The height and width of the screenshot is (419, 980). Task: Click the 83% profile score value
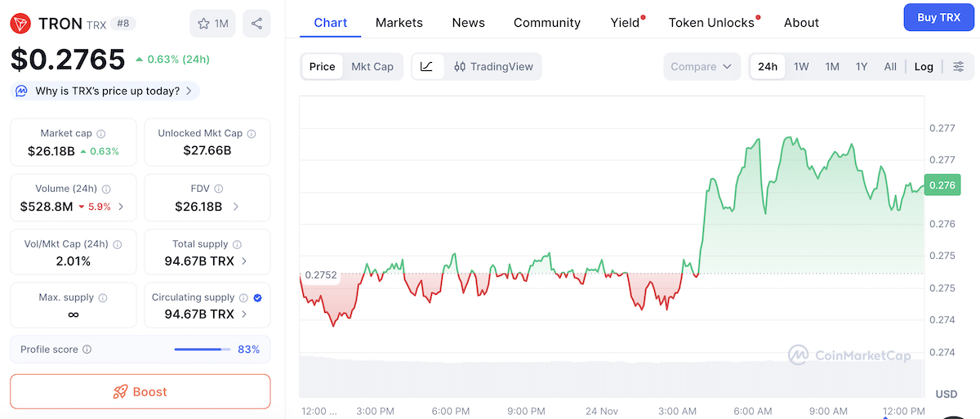coord(248,350)
